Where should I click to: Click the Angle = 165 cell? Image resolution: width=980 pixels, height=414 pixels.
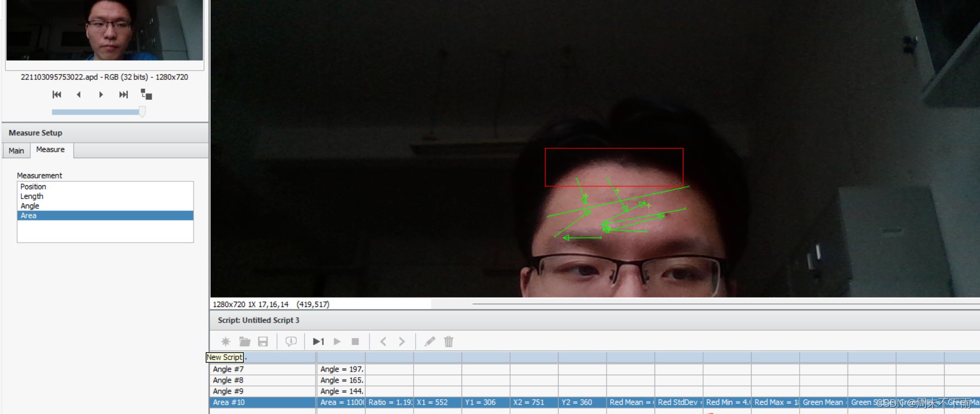tap(341, 380)
